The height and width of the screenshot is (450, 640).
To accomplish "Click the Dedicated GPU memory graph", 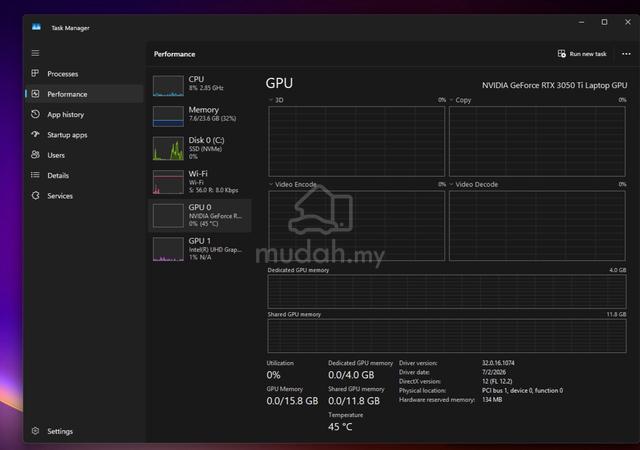I will 447,291.
